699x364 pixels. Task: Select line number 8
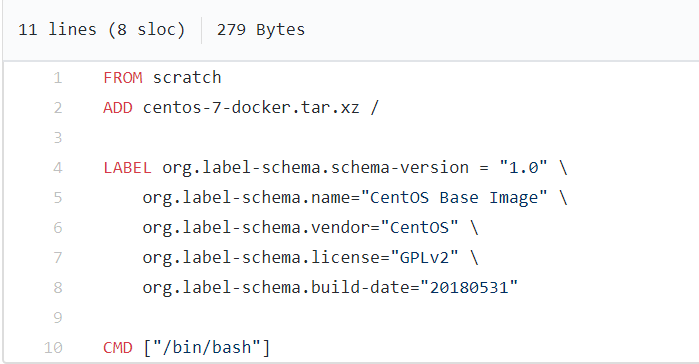click(58, 288)
